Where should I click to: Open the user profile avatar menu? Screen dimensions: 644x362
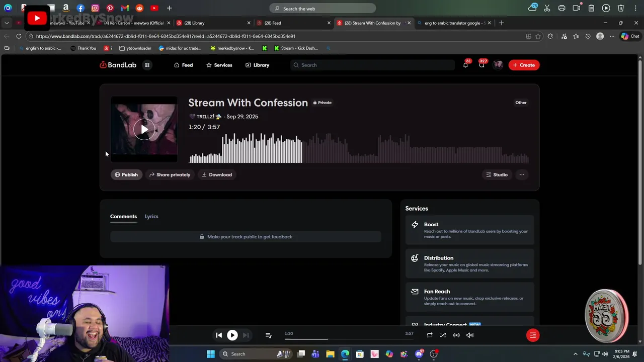tap(498, 65)
